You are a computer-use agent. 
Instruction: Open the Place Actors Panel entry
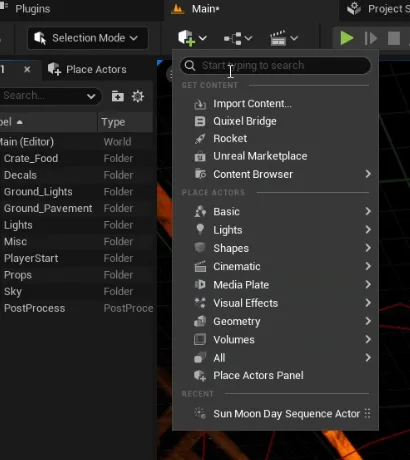pyautogui.click(x=275, y=375)
